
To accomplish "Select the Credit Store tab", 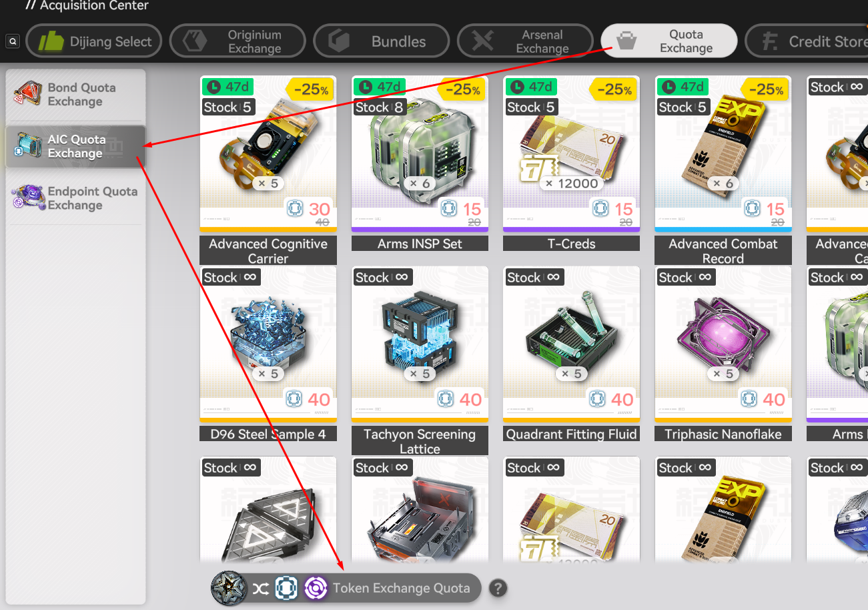I will pos(807,41).
